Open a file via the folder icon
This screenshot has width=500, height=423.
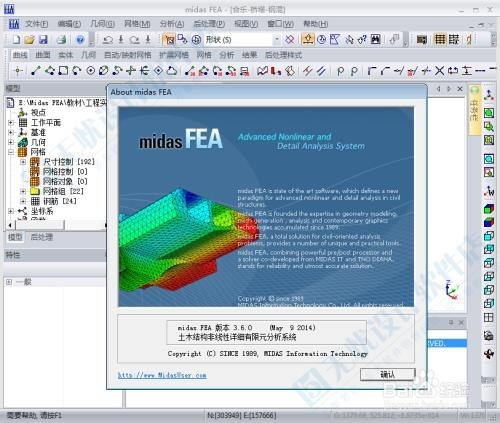click(29, 40)
